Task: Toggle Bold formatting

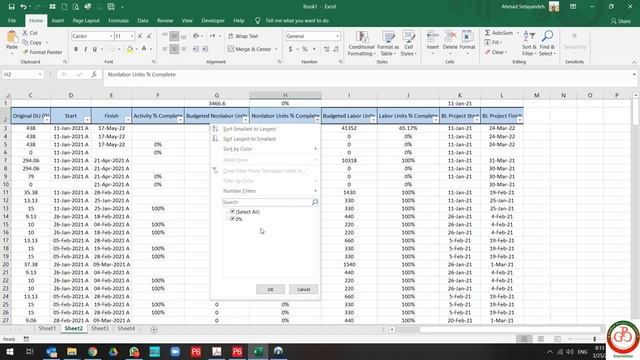Action: click(76, 49)
